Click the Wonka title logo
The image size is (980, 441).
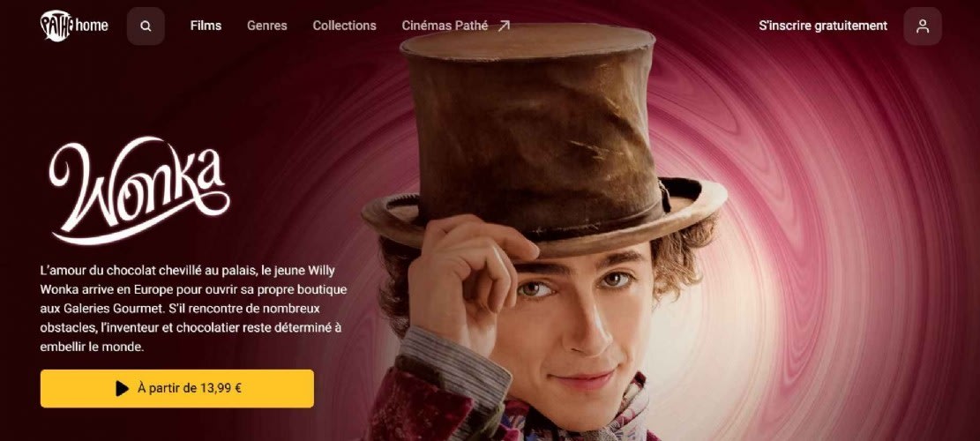[x=138, y=190]
